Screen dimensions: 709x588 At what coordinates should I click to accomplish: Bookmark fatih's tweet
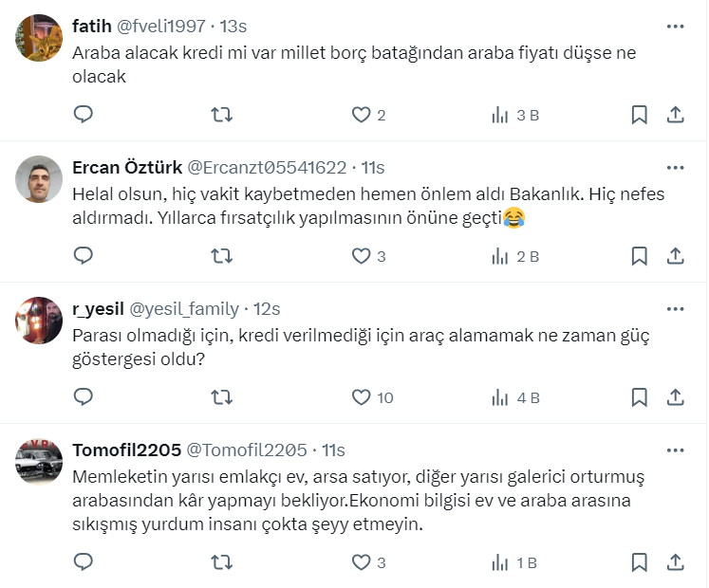[639, 115]
